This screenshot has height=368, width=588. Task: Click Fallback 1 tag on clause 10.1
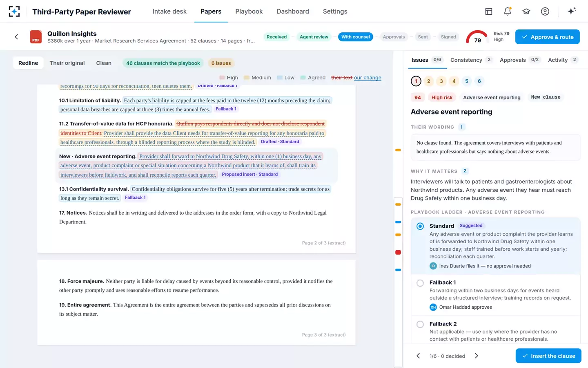[x=226, y=109]
